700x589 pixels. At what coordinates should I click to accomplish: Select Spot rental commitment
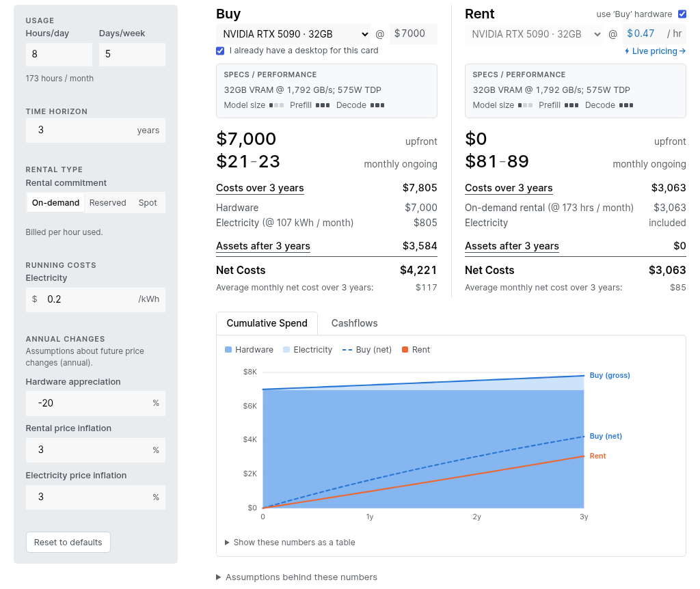point(148,202)
